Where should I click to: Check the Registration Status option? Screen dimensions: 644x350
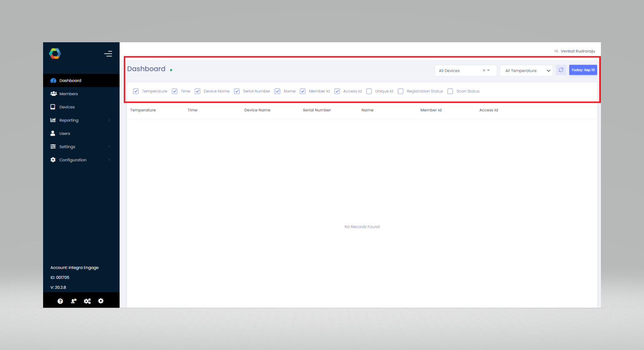click(x=400, y=91)
